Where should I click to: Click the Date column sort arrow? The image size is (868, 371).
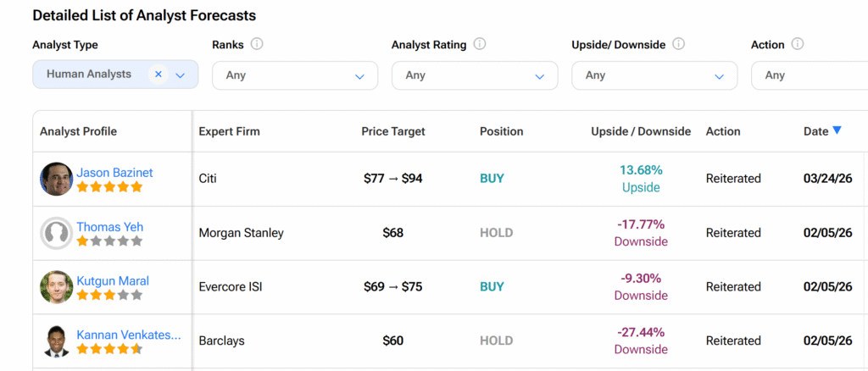tap(837, 130)
